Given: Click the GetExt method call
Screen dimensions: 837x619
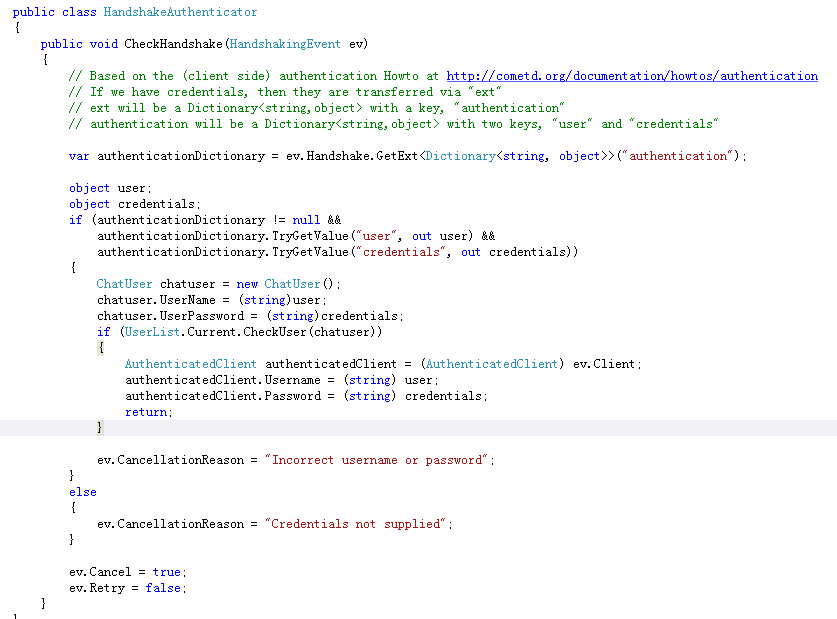Looking at the screenshot, I should (397, 156).
